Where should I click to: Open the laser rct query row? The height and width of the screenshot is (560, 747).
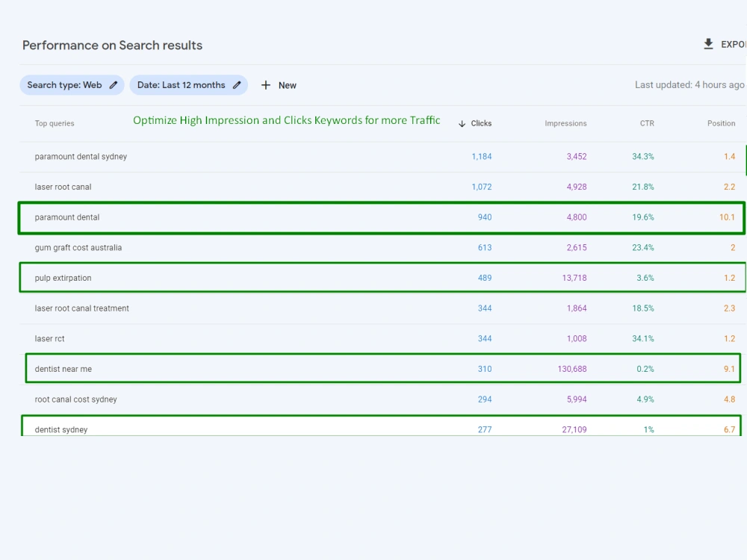coord(382,338)
